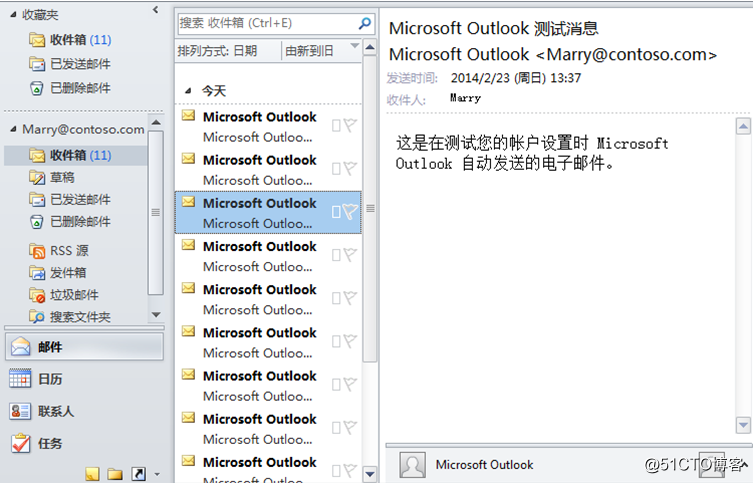Toggle the 由新到旧 sort order
This screenshot has height=483, width=753.
click(x=309, y=51)
